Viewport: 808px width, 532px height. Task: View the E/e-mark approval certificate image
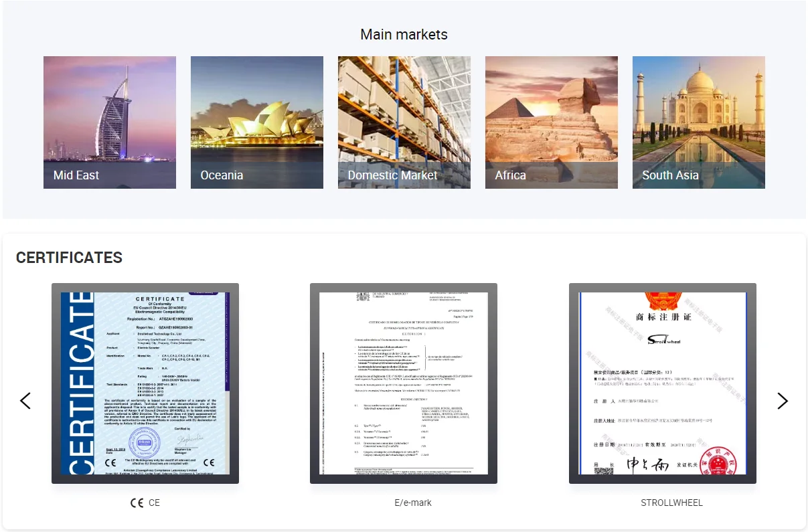coord(404,383)
